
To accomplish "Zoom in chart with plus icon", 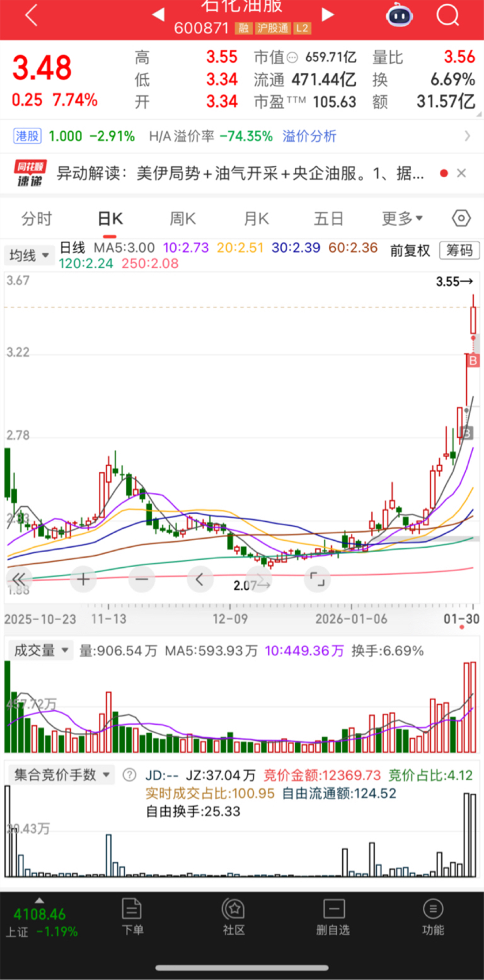I will (x=83, y=578).
